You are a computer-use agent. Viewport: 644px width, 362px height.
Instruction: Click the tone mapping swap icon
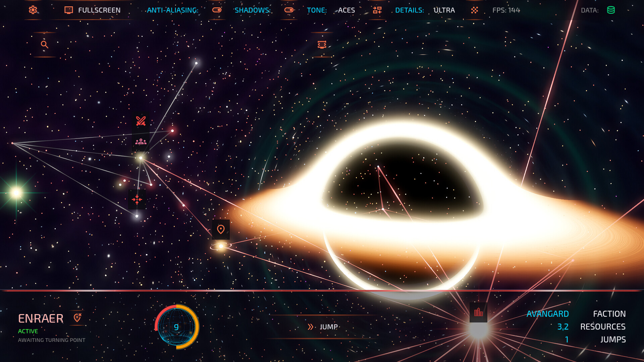(377, 10)
